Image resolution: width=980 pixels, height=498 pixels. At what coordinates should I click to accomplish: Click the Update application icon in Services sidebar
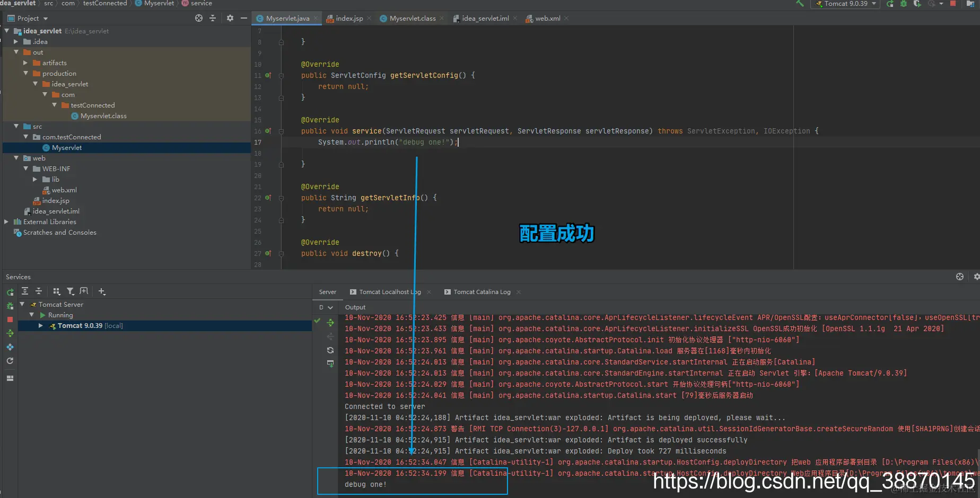click(10, 361)
